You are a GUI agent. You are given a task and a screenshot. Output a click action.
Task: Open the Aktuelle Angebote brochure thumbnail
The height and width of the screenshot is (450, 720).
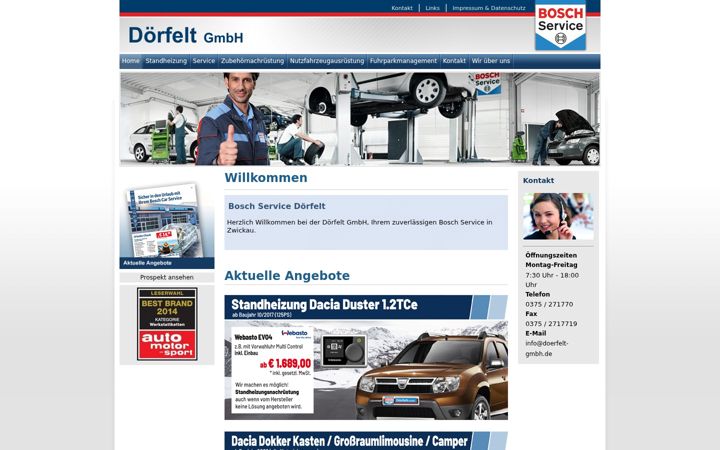(x=167, y=220)
